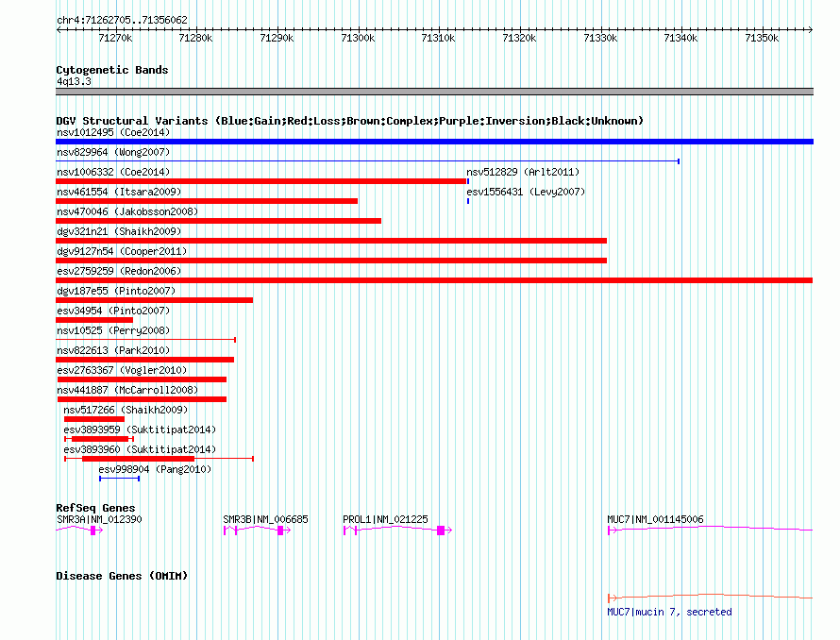Click the Cytogenetic Bands track title

click(112, 70)
